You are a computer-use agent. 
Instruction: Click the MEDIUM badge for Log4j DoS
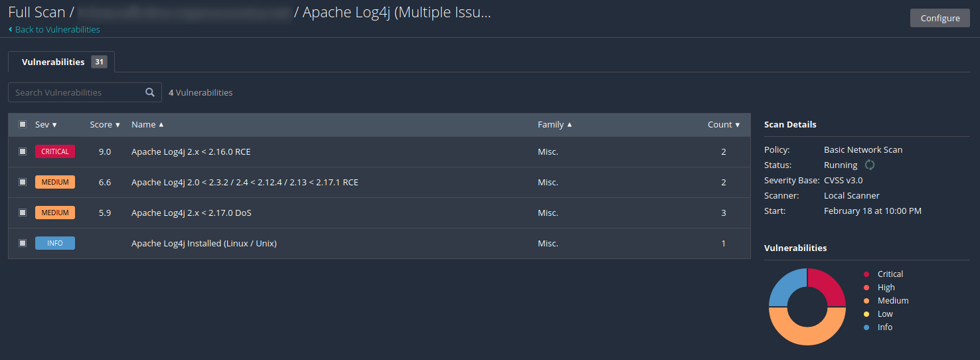[x=55, y=213]
